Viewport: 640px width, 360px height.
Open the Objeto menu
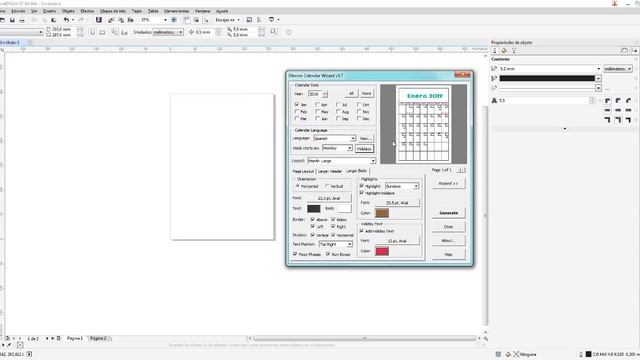(68, 11)
